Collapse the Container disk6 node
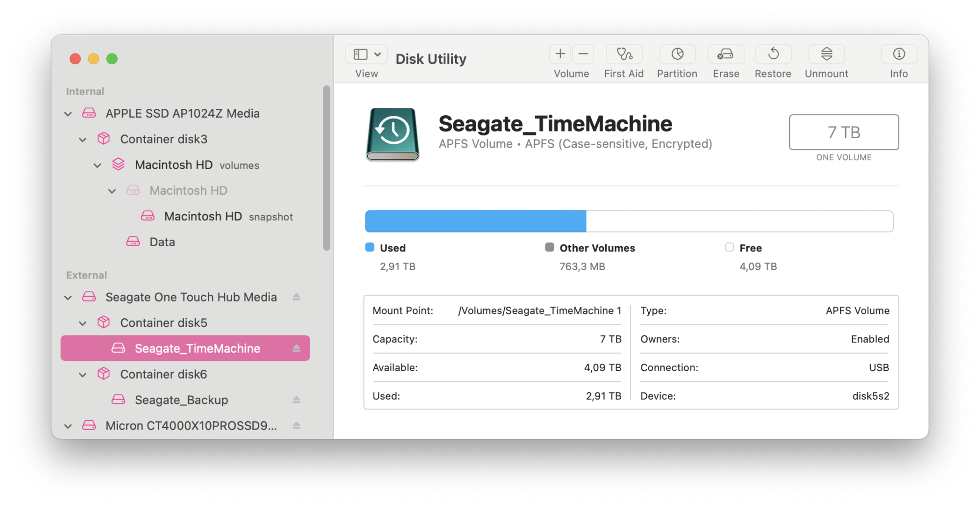Screen dimensions: 980x507 [83, 375]
